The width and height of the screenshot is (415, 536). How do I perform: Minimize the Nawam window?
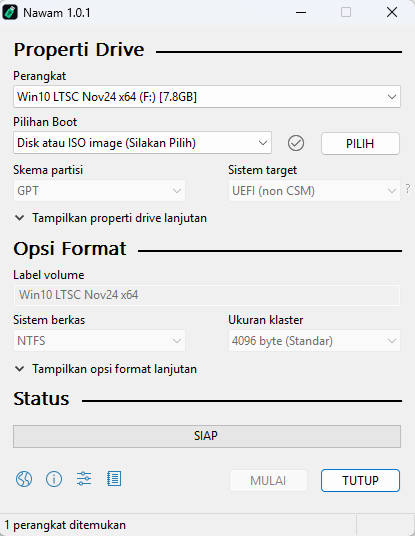click(x=301, y=13)
